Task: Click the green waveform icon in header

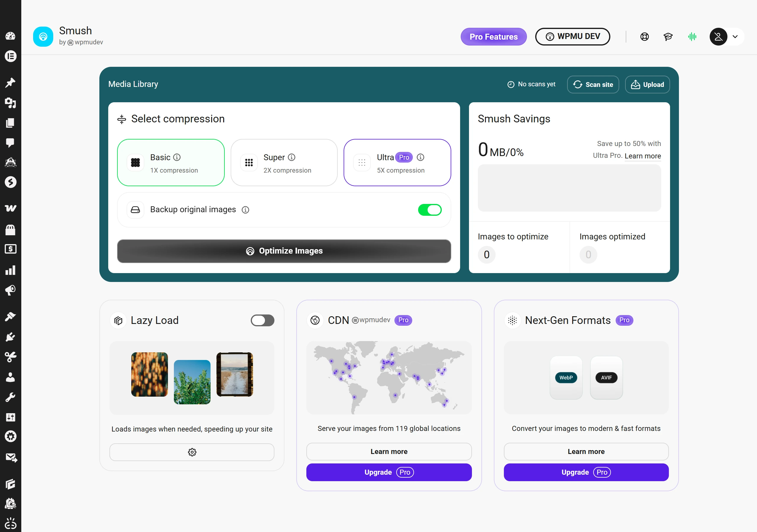Action: click(x=692, y=37)
